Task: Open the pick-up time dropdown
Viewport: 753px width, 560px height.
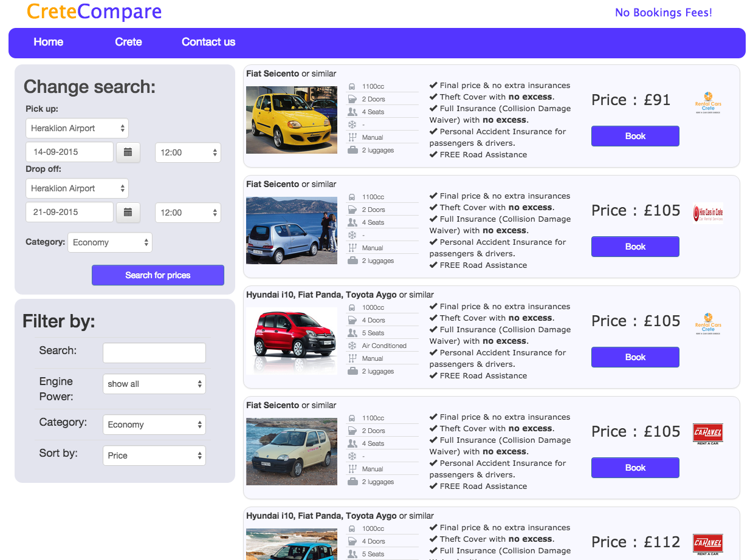Action: coord(188,152)
